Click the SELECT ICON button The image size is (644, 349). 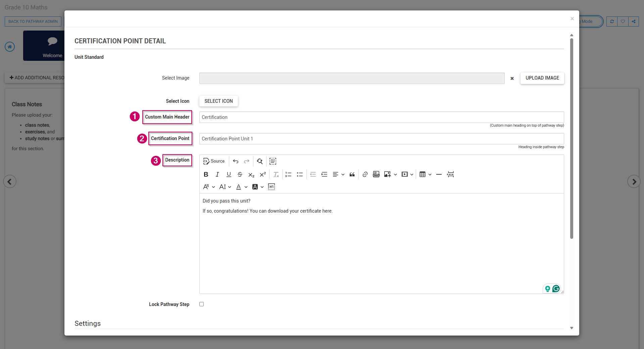[218, 101]
